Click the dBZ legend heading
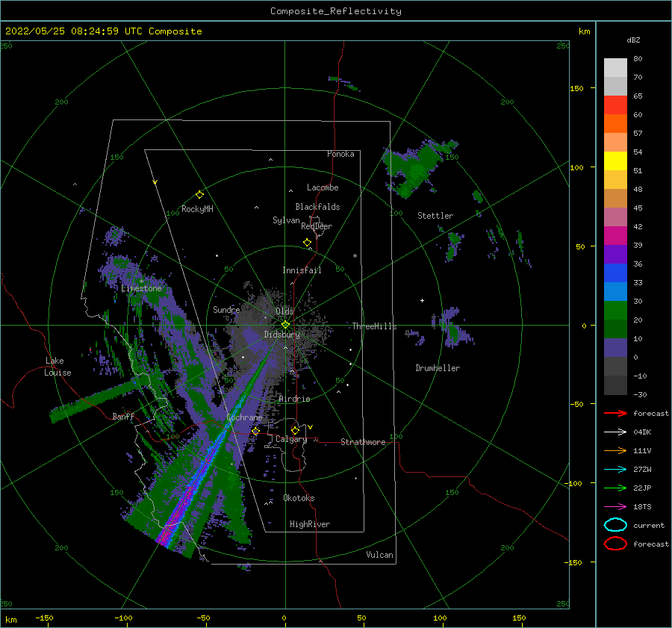This screenshot has width=672, height=628. [633, 40]
